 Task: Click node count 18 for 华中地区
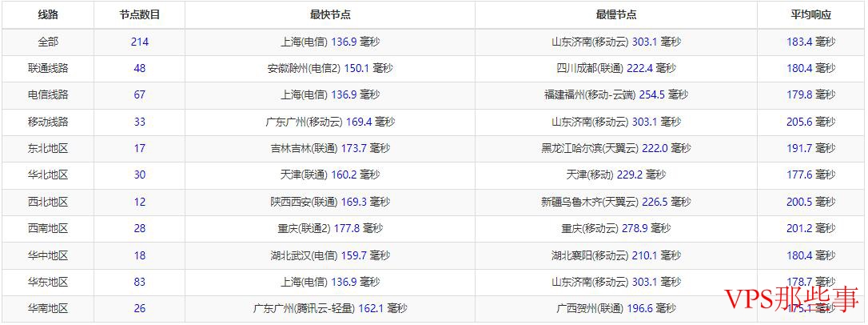(140, 255)
